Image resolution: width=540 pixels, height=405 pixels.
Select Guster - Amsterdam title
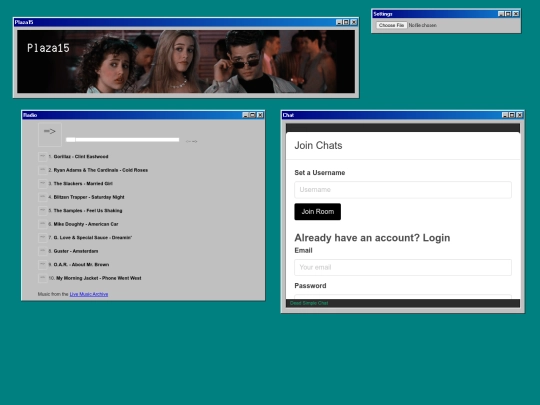(x=76, y=251)
